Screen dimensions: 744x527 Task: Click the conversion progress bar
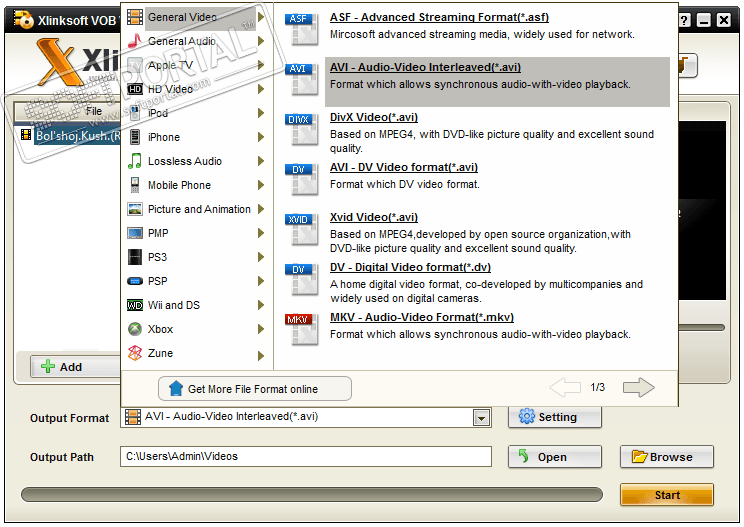pyautogui.click(x=312, y=494)
